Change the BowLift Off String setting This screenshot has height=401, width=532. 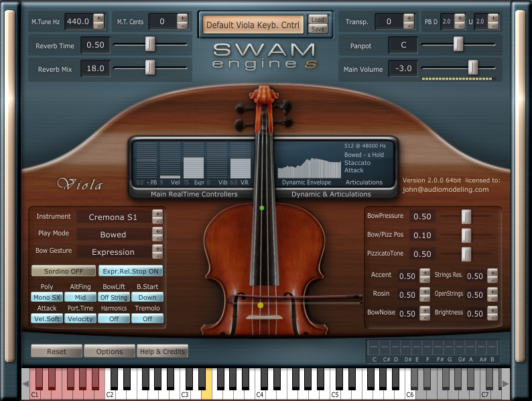coord(114,297)
